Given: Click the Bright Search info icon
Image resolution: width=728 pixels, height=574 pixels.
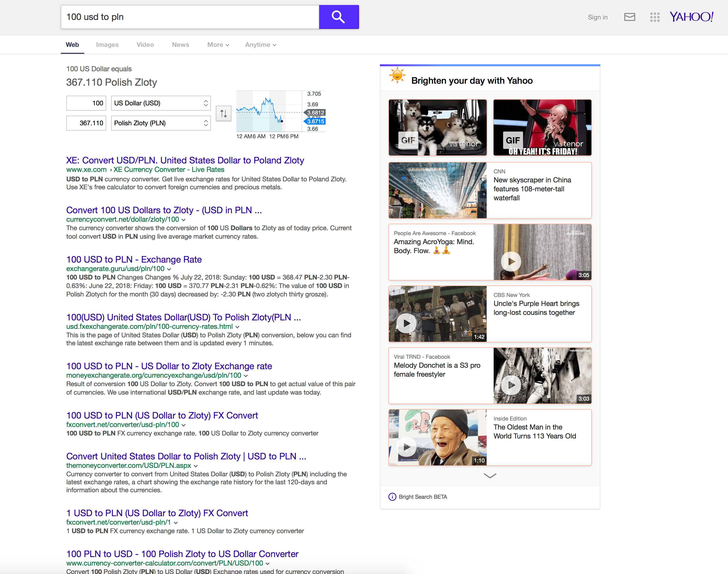Looking at the screenshot, I should tap(392, 497).
